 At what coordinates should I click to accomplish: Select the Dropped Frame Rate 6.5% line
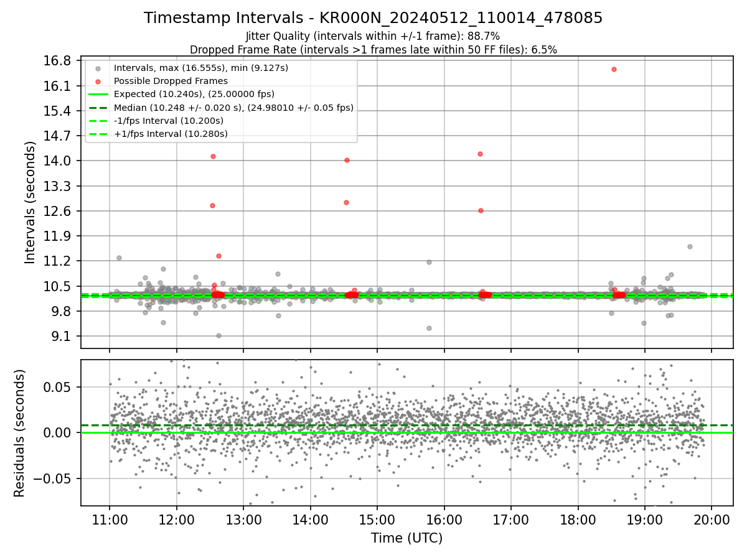(374, 49)
